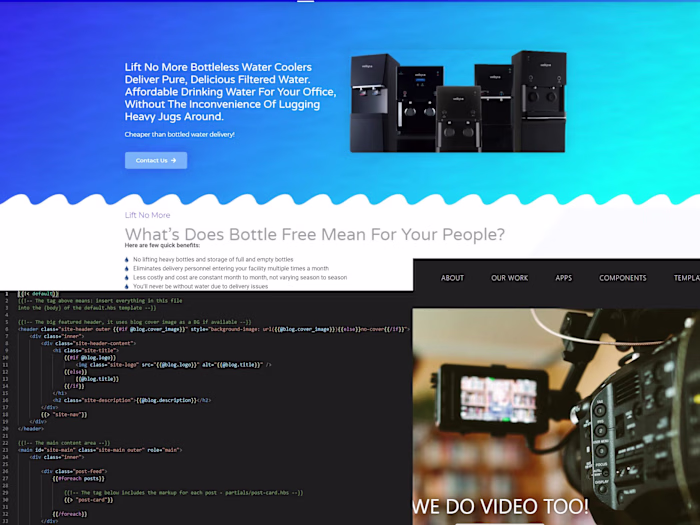Click droplet bullet beside 'No lifting heavy bottles'
The image size is (700, 525).
pyautogui.click(x=127, y=259)
